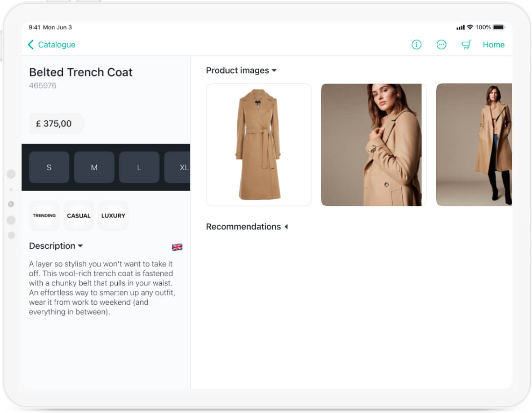This screenshot has width=532, height=413.
Task: Go to Home in top navigation
Action: [493, 44]
